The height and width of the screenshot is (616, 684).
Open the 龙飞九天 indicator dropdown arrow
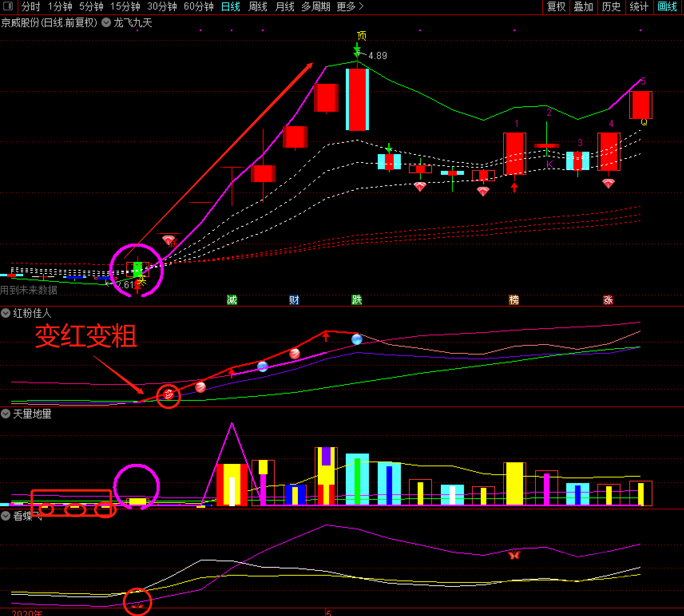click(x=106, y=23)
